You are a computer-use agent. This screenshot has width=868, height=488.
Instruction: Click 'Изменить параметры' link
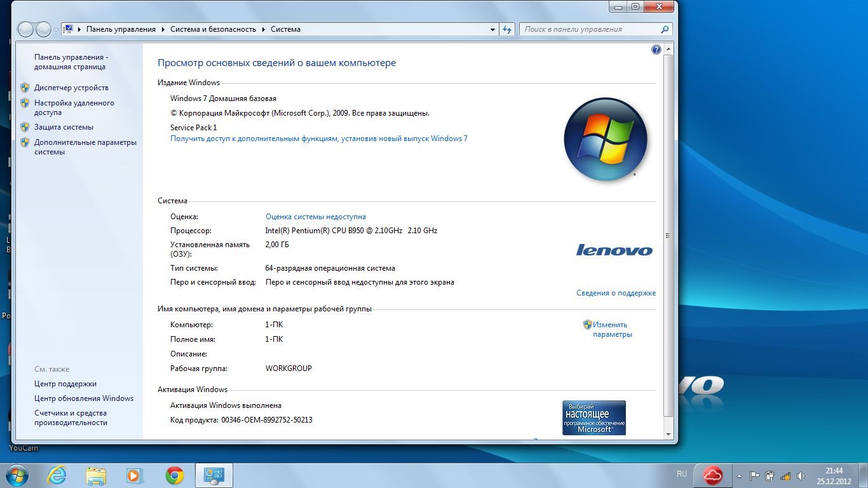[x=612, y=329]
